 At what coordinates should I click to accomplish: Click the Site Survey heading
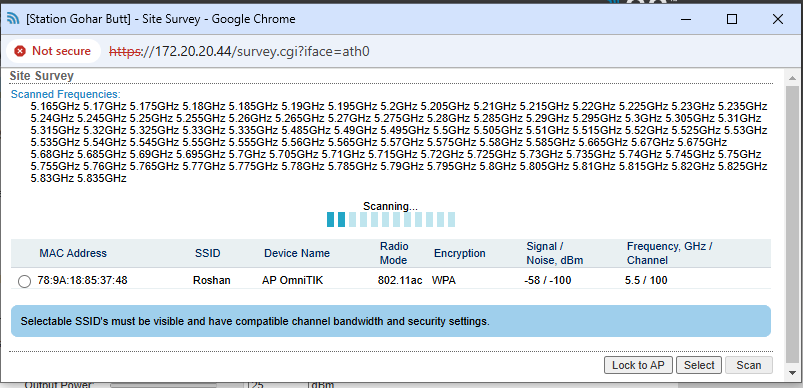[42, 76]
